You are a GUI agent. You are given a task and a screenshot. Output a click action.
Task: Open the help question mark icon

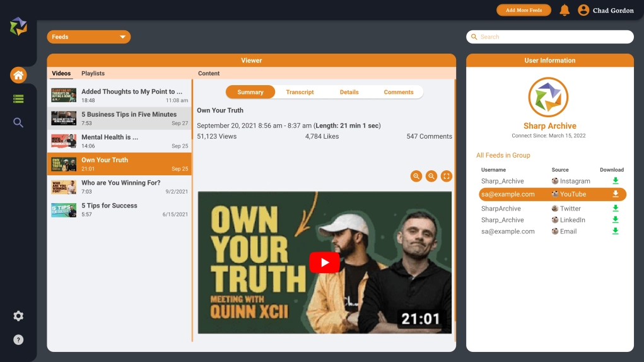click(x=18, y=340)
